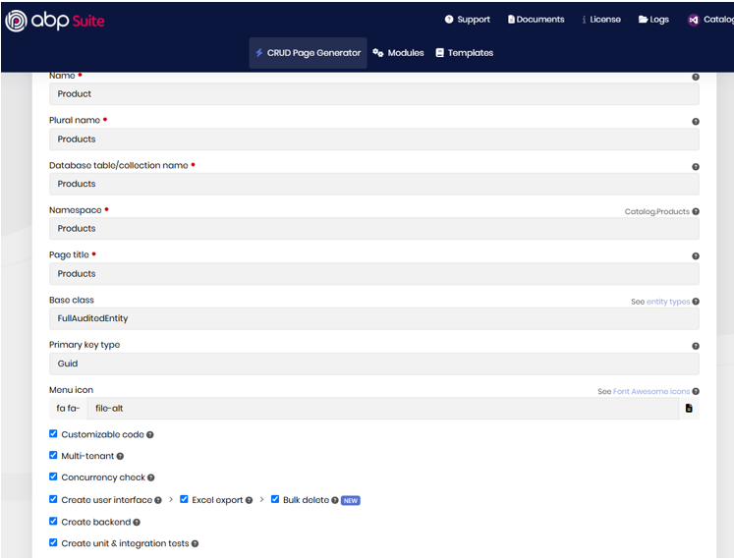
Task: Click help icon beside Font Awesome icons link
Action: pyautogui.click(x=696, y=391)
